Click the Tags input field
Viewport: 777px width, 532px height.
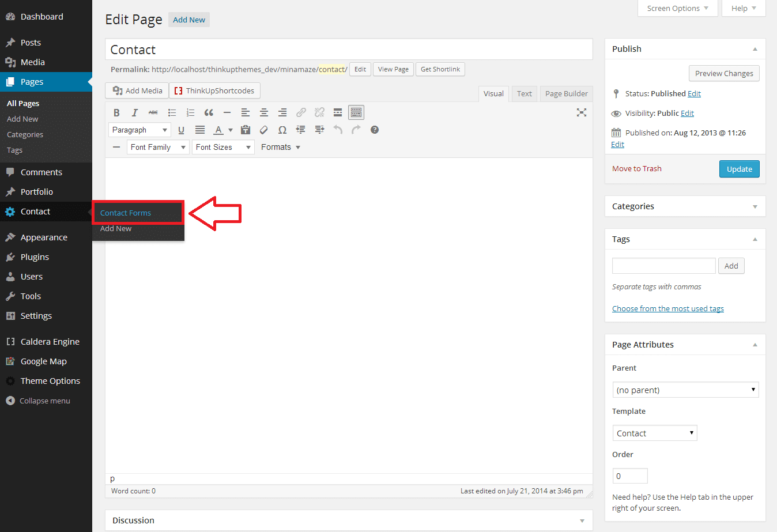663,266
